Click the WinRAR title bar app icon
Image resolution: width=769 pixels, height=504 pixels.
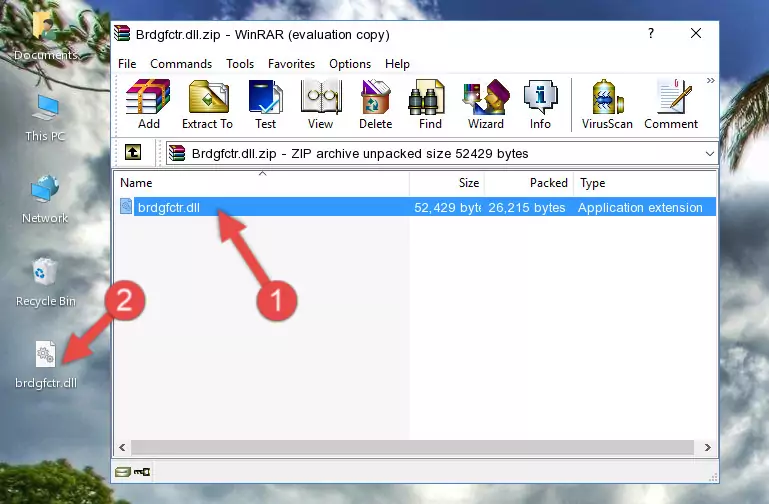[x=122, y=33]
